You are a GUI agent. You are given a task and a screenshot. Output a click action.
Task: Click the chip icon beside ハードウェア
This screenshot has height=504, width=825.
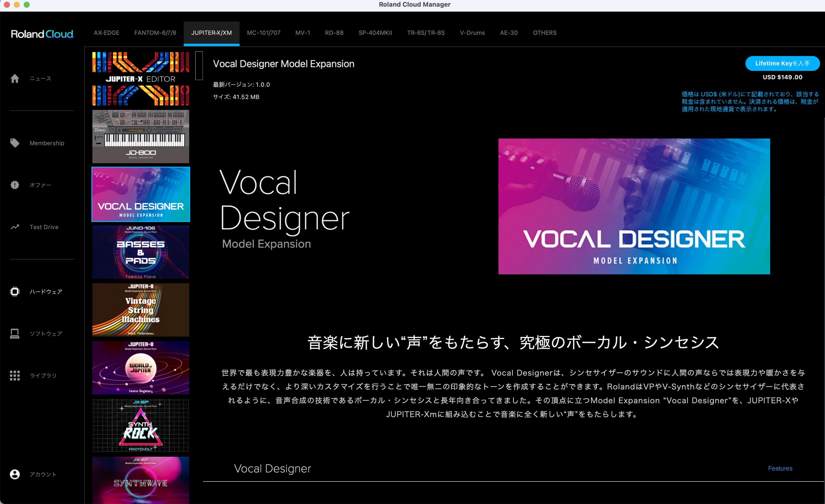click(15, 292)
